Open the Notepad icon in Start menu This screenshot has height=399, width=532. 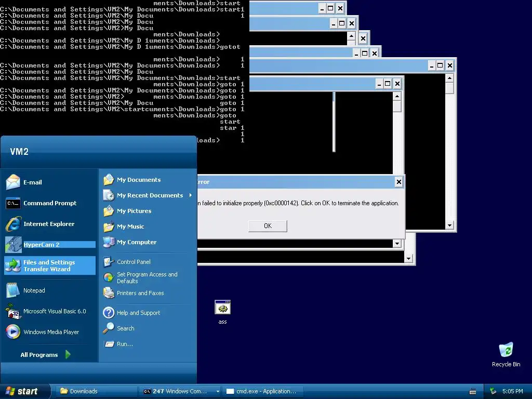13,290
